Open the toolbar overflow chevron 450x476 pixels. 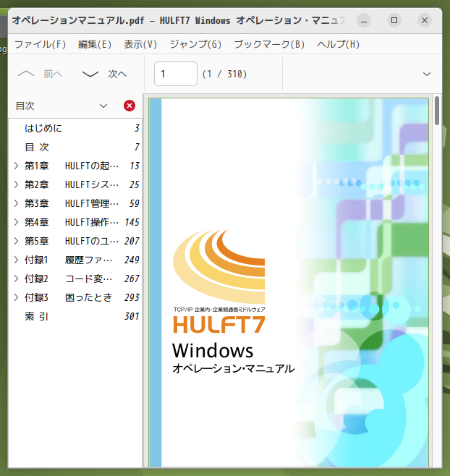pos(427,74)
